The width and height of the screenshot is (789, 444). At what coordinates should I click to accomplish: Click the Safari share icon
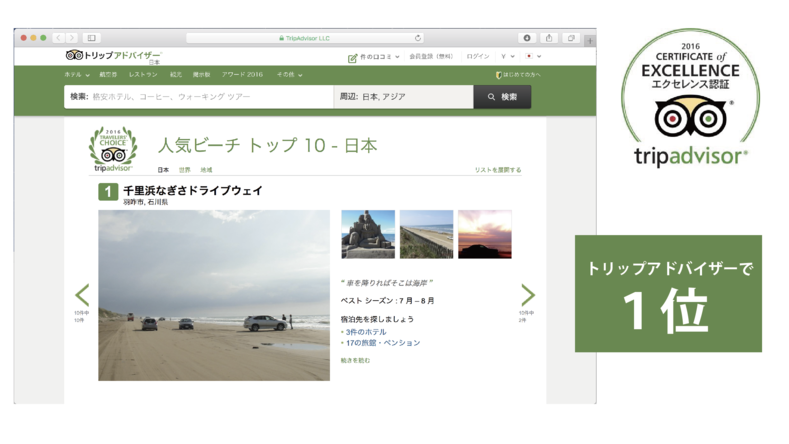pyautogui.click(x=549, y=38)
